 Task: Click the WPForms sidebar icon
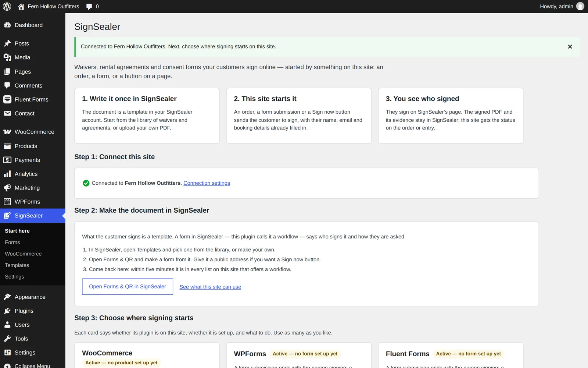7,202
